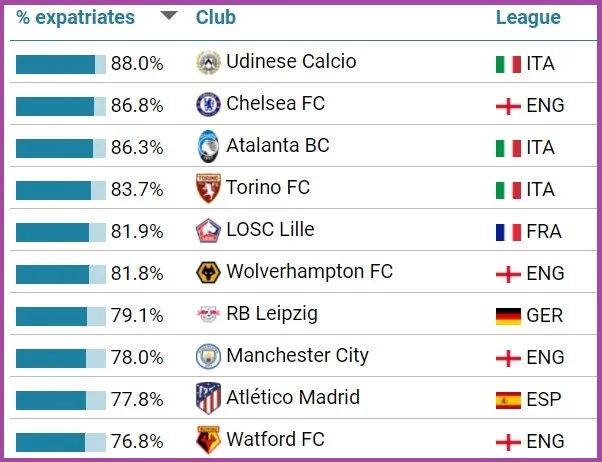This screenshot has width=602, height=462.
Task: Click the RB Leipzig logo
Action: pos(207,314)
